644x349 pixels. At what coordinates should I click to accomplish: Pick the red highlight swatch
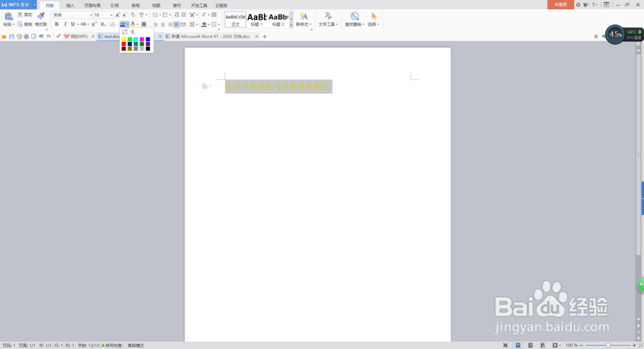(124, 44)
